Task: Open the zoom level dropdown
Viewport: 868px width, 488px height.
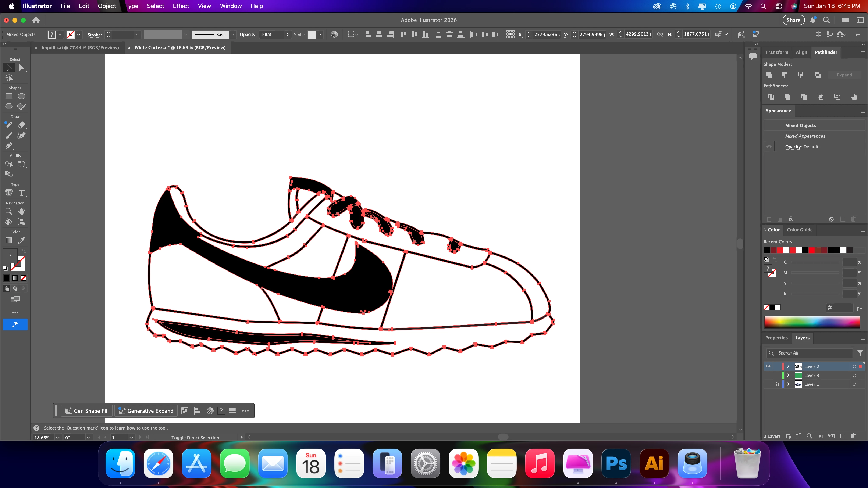Action: [x=58, y=437]
